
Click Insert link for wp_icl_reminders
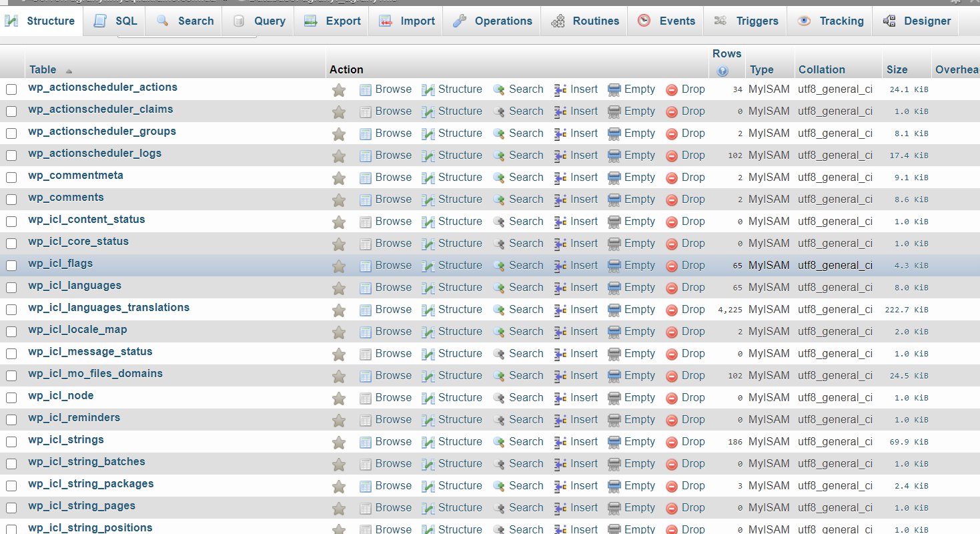pos(584,419)
